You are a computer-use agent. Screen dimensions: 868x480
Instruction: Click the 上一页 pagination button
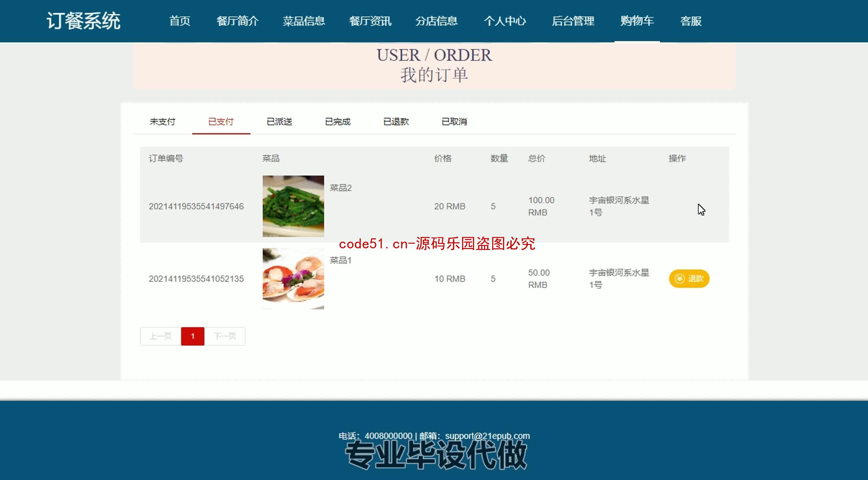coord(160,336)
